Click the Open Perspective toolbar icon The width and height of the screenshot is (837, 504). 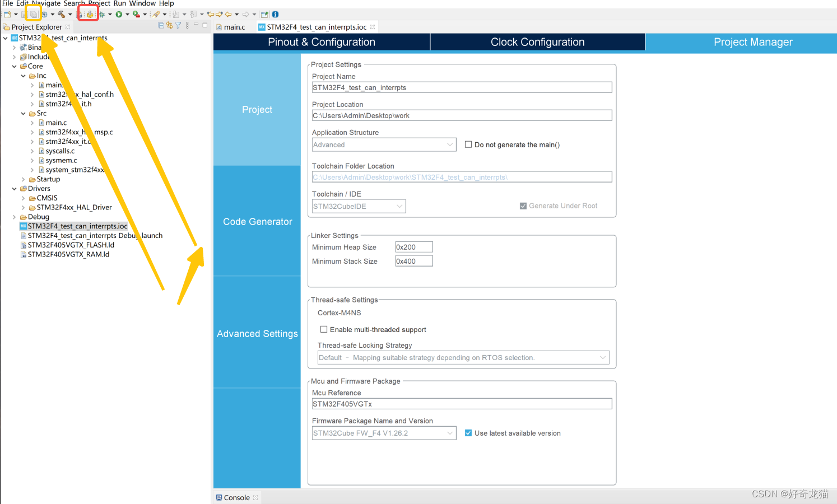(x=264, y=15)
